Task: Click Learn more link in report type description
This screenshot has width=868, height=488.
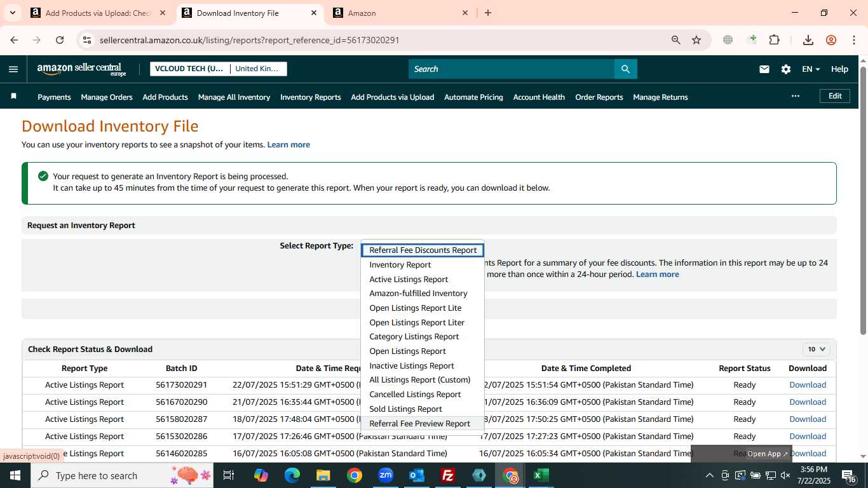Action: (657, 274)
